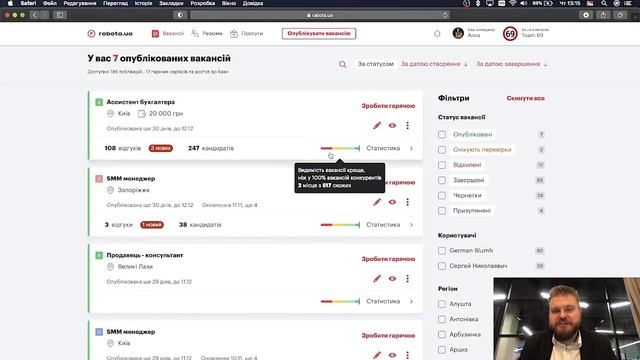Screen dimensions: 640x360
Task: Reload page in Safari address bar
Action: pos(445,15)
